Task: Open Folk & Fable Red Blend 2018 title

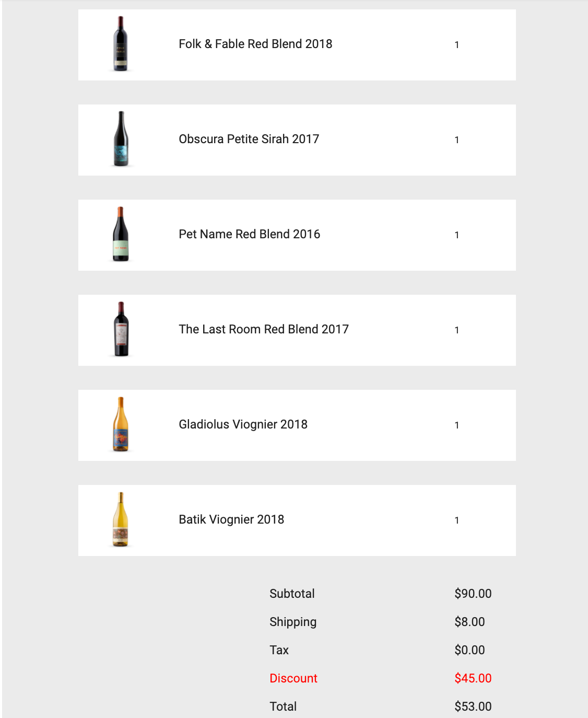Action: (x=255, y=44)
